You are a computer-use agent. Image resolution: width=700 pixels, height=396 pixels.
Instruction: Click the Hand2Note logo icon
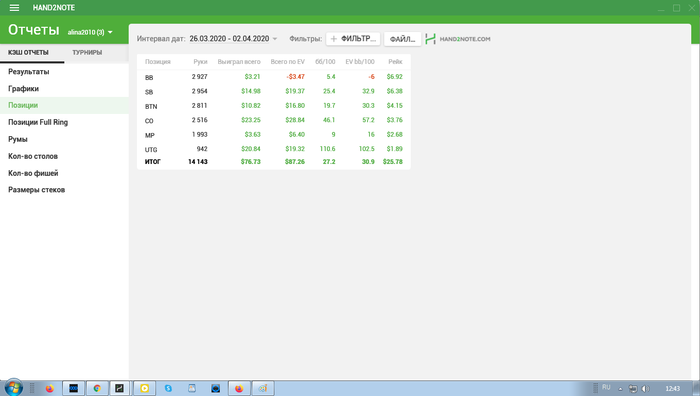coord(430,39)
